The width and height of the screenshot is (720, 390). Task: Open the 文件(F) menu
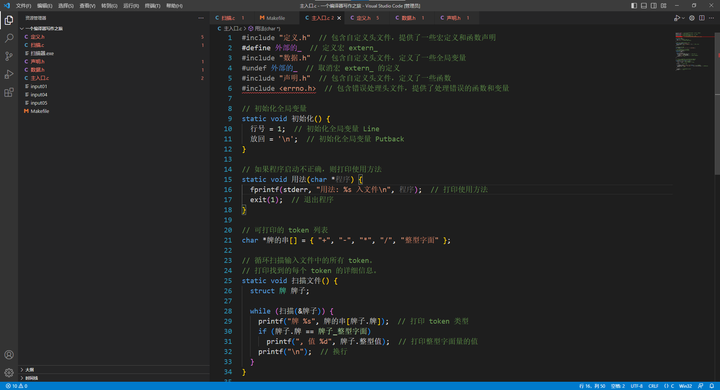tap(23, 6)
